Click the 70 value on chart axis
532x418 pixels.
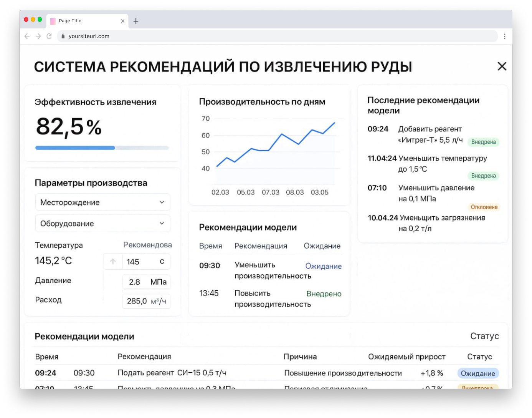click(206, 118)
